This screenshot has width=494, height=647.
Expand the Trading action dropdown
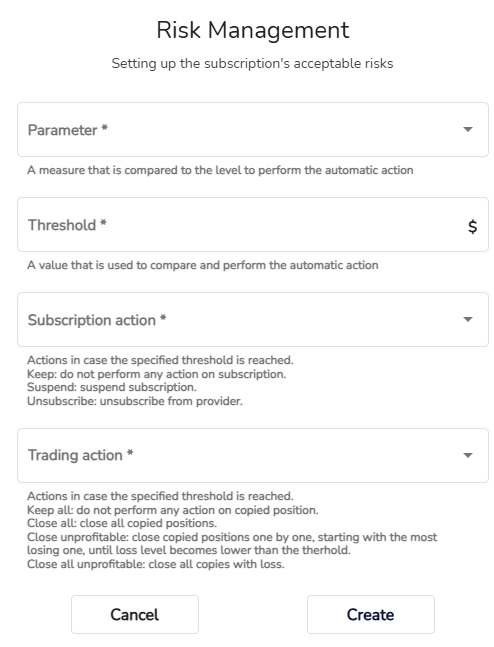253,455
